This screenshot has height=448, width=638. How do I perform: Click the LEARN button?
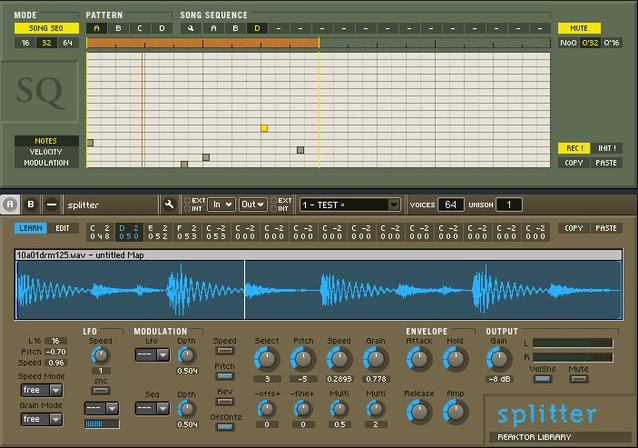click(31, 228)
